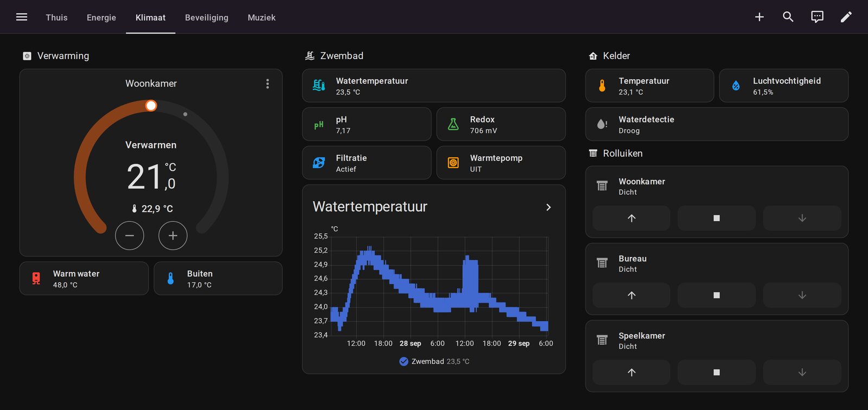Click the Kelder Temperatuur thermometer icon
The width and height of the screenshot is (868, 410).
click(602, 86)
